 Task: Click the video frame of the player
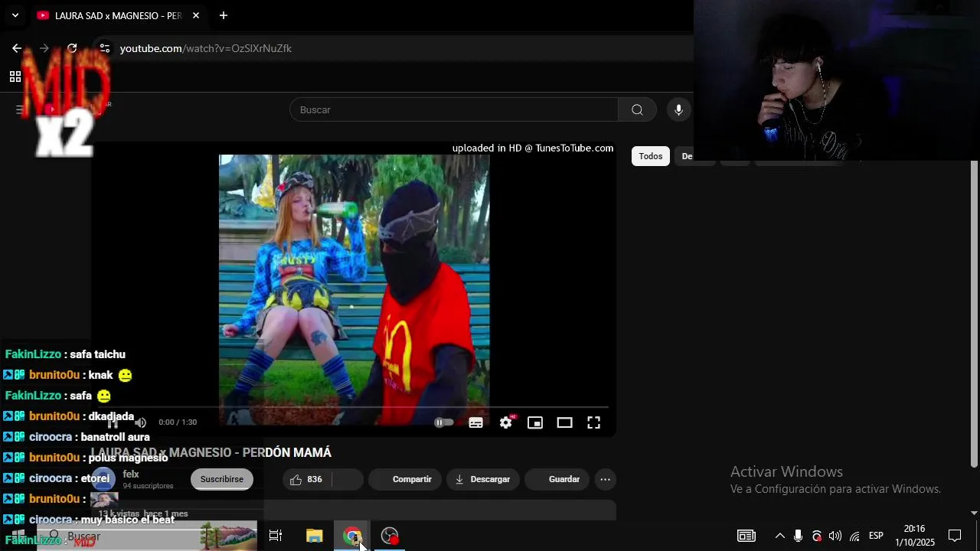pyautogui.click(x=354, y=289)
